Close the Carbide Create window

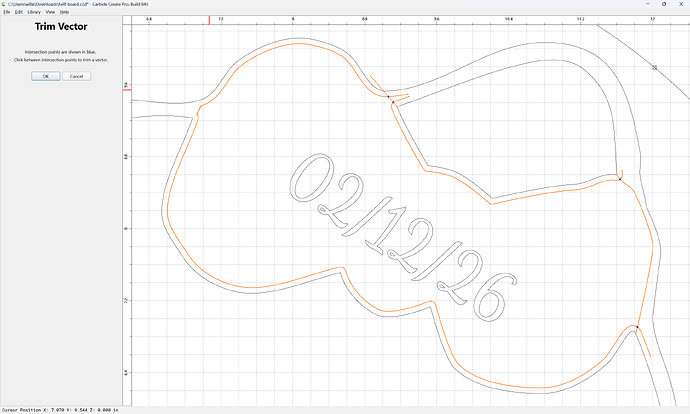681,4
